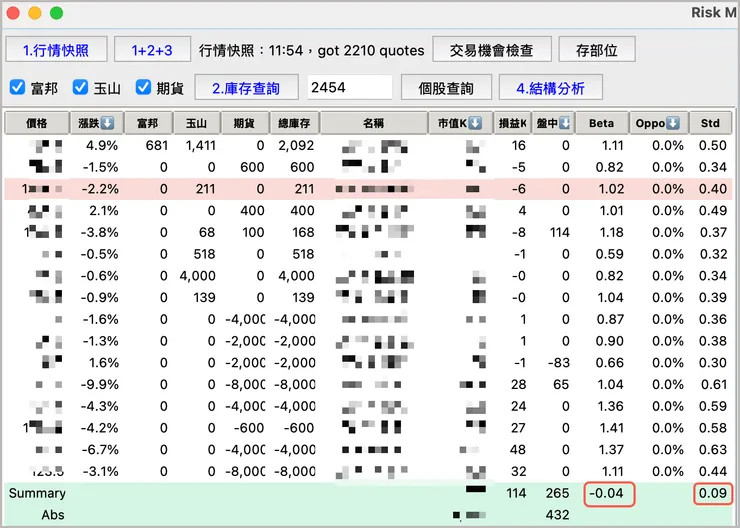Sort by 期貨 column header
The height and width of the screenshot is (528, 740).
pos(244,123)
